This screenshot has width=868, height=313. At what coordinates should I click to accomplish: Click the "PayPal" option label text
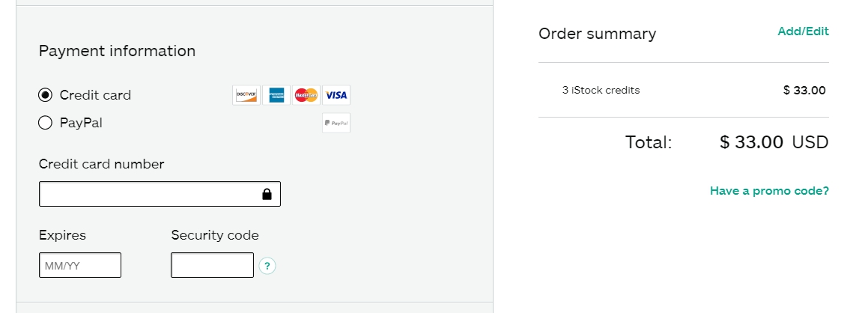[81, 123]
